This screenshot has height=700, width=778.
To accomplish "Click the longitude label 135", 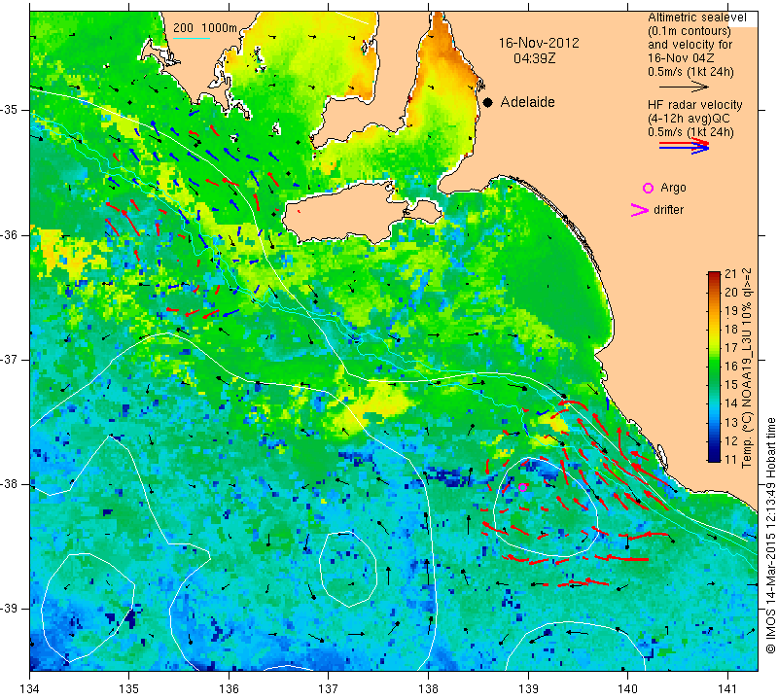I will point(129,689).
